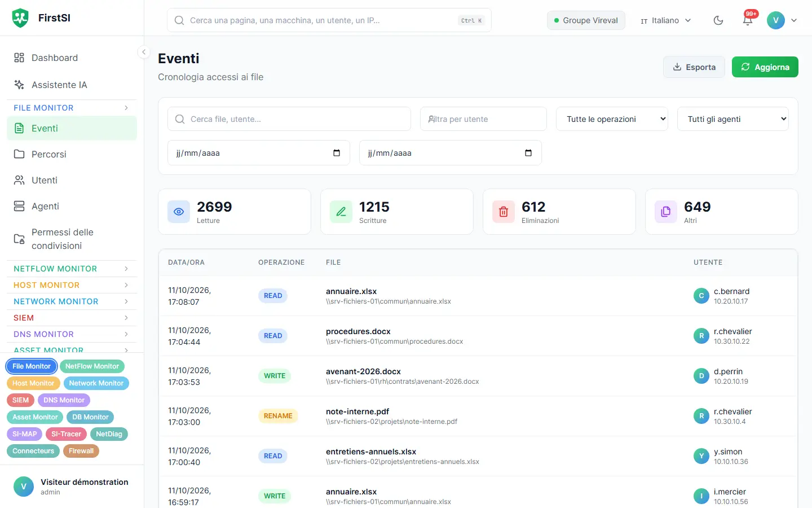Expand the FILE MONITOR section

(x=72, y=108)
